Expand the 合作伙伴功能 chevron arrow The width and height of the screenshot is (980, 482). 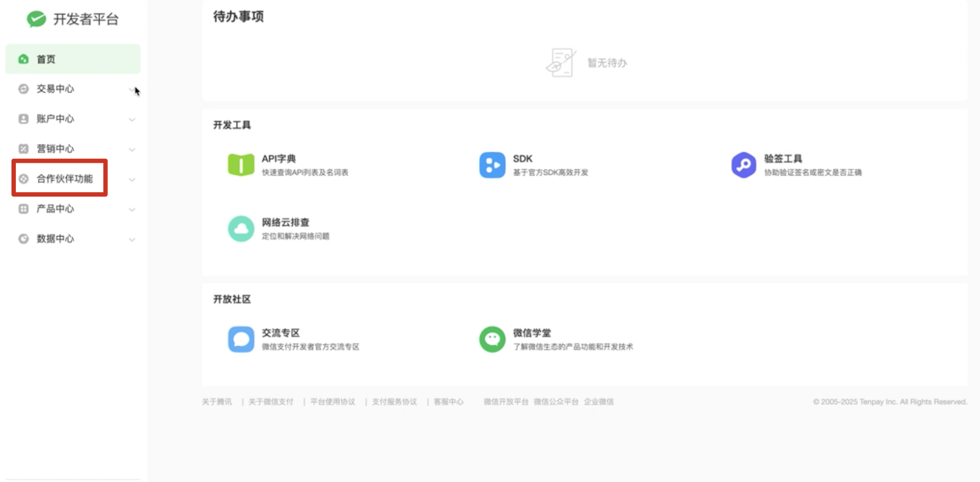click(x=132, y=180)
